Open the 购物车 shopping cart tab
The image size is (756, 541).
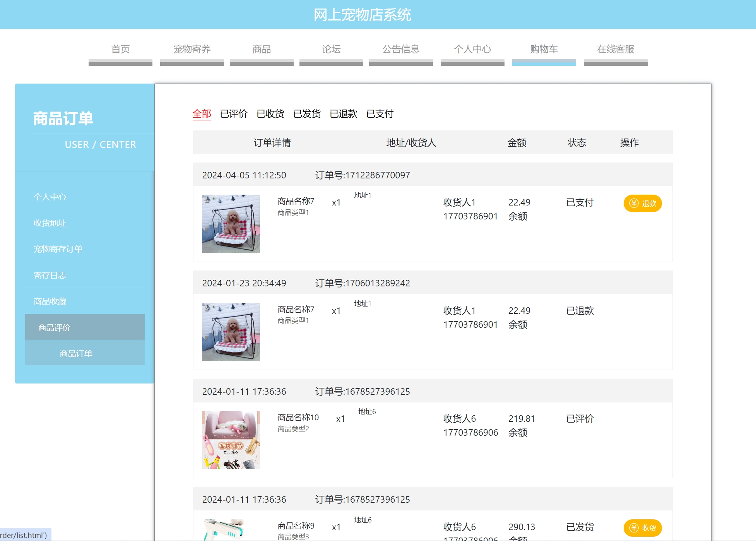(544, 50)
